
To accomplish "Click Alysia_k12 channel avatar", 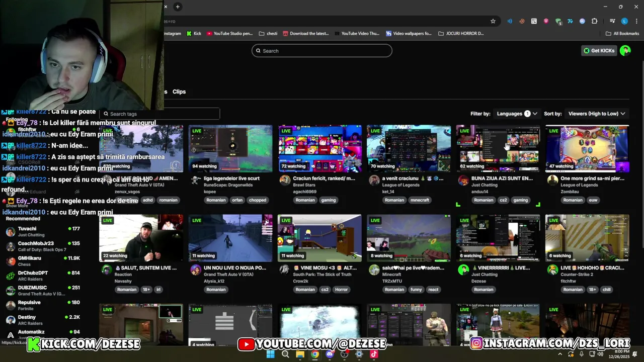I will pyautogui.click(x=196, y=269).
